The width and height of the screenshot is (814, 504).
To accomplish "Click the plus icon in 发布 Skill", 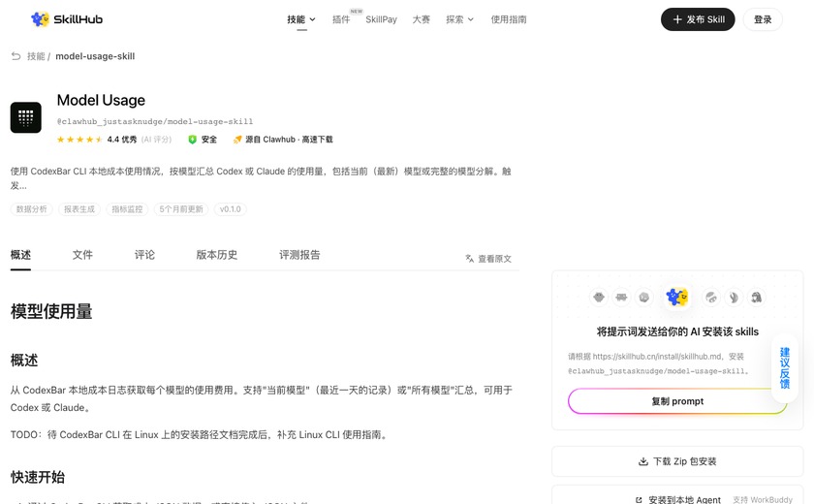I will tap(677, 19).
